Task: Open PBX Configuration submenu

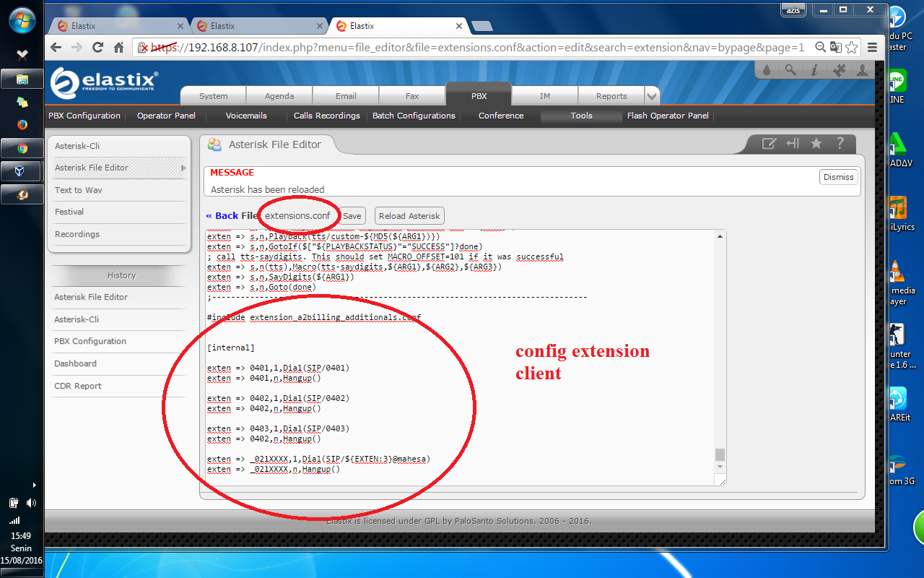Action: [84, 116]
